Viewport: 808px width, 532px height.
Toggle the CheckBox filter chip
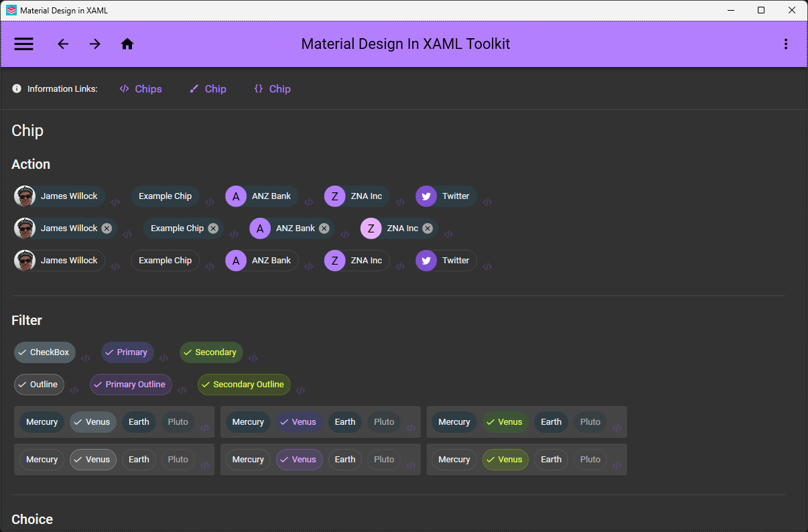pos(45,352)
